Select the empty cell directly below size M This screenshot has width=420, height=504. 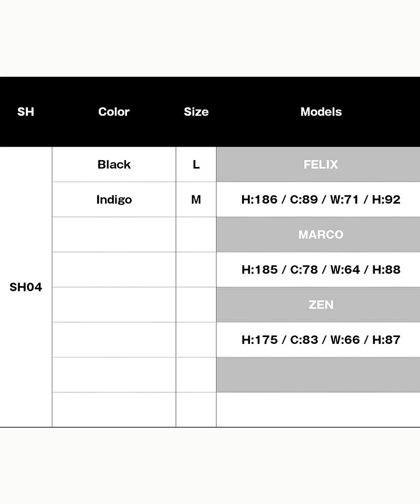196,235
